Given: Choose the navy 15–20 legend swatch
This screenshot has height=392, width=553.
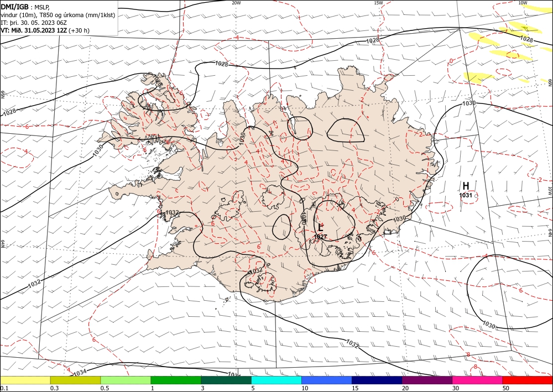Looking at the screenshot, I should point(377,380).
